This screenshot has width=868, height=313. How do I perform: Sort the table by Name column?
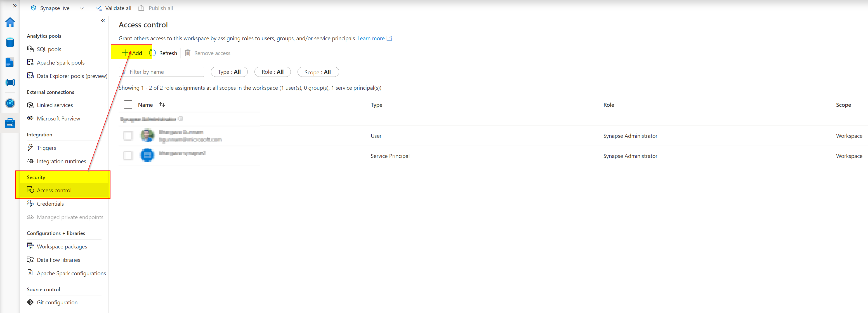[x=162, y=105]
